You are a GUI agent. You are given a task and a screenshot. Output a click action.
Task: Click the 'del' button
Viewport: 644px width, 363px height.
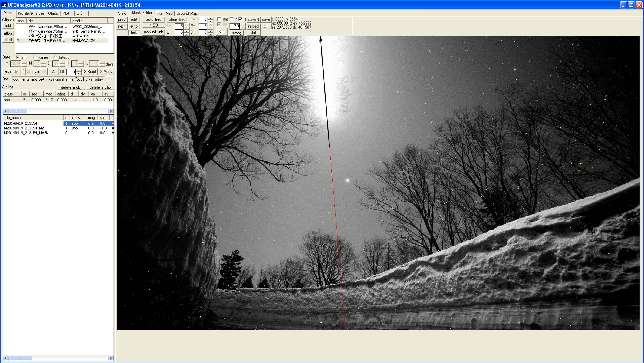click(x=253, y=33)
